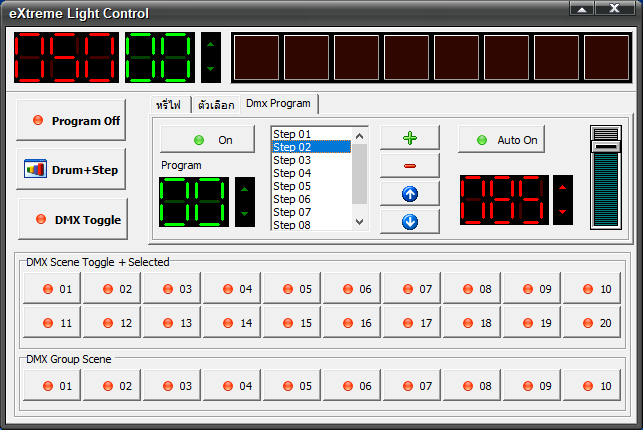This screenshot has width=643, height=430.
Task: Toggle the DMX Toggle button
Action: point(73,219)
